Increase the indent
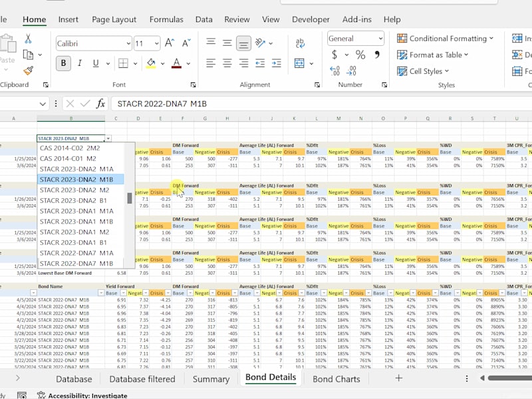 coord(276,63)
